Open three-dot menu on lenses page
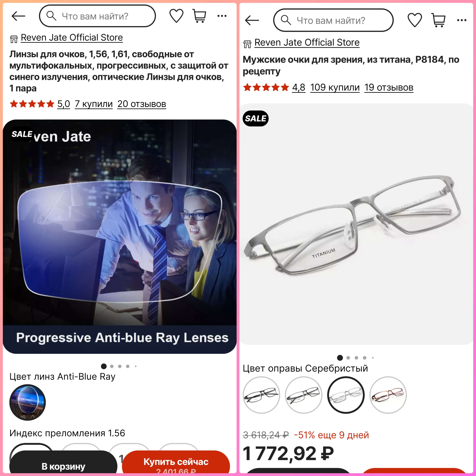Viewport: 476px width, 476px height. tap(222, 16)
